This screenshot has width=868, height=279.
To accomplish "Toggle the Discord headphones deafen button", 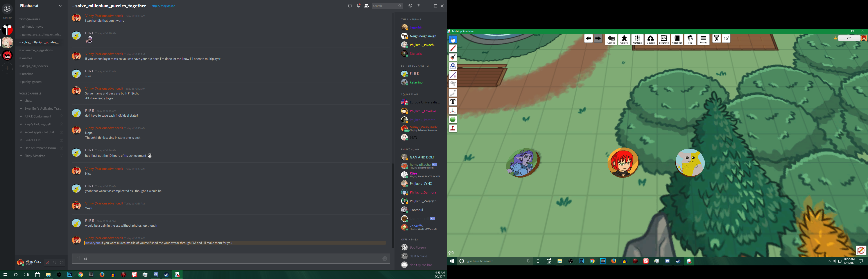I will (55, 263).
